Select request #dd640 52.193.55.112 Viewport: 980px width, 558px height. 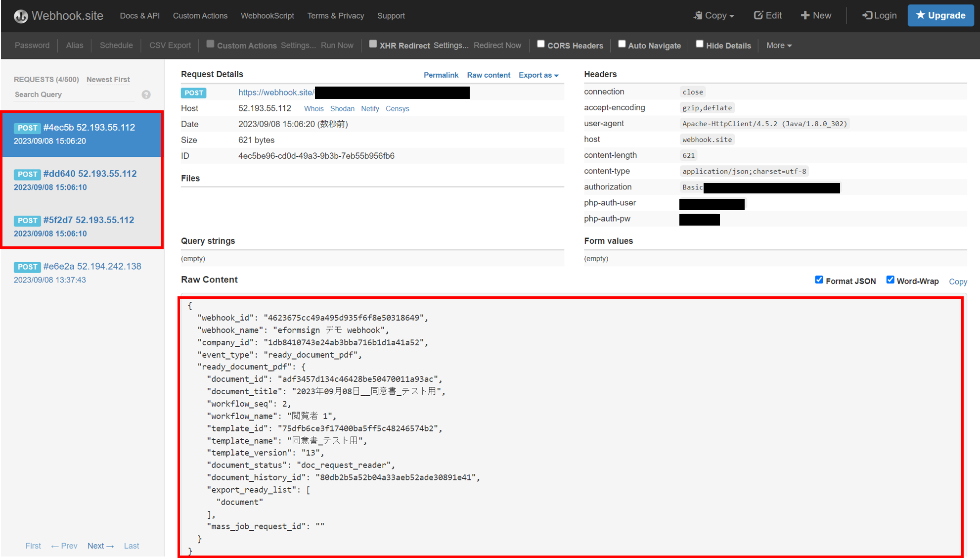click(x=82, y=180)
